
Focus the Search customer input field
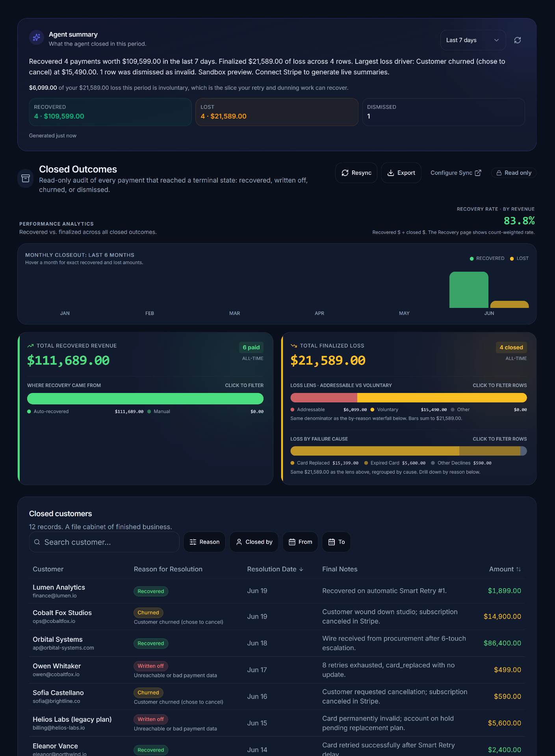[x=104, y=542]
